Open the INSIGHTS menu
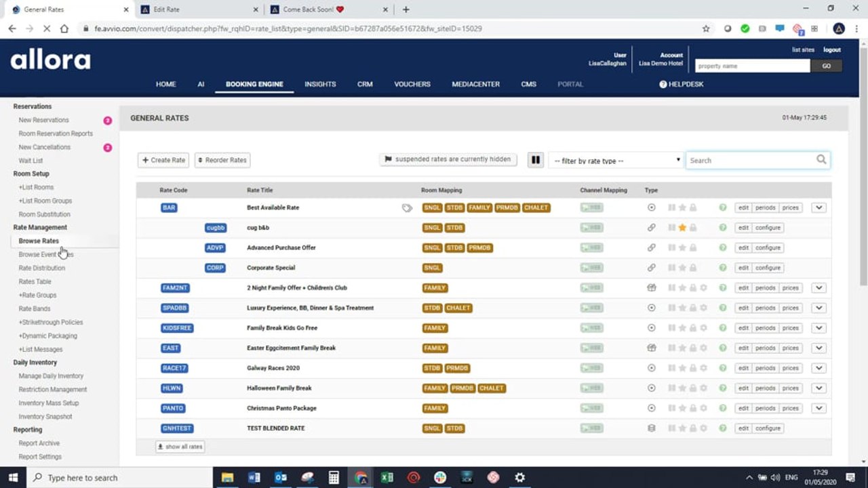Image resolution: width=868 pixels, height=488 pixels. tap(320, 84)
